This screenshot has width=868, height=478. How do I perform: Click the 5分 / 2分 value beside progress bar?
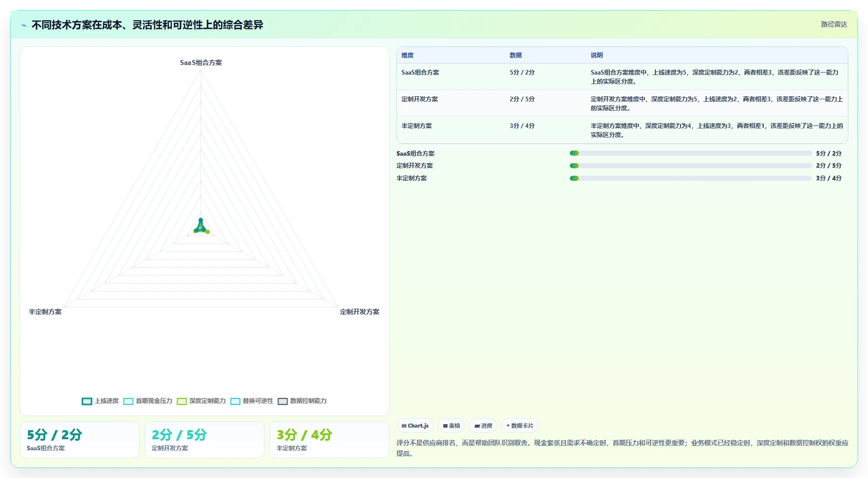pos(829,153)
